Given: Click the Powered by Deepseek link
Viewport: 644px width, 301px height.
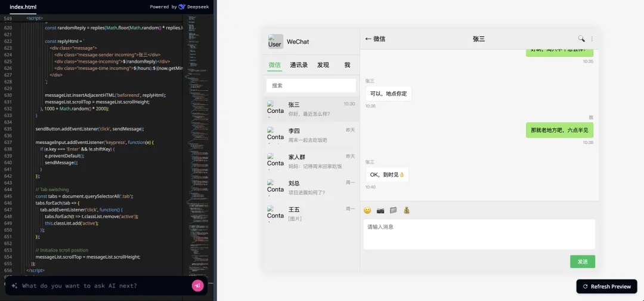Looking at the screenshot, I should (x=179, y=7).
